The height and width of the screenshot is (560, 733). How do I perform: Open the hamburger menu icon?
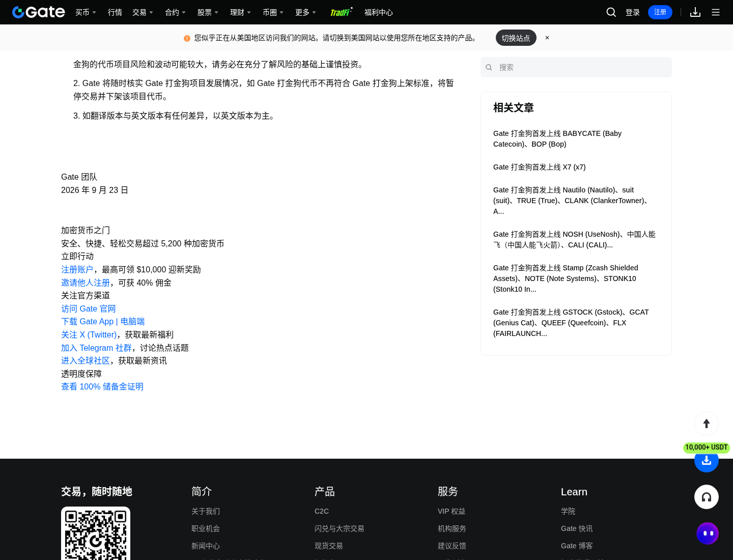coord(716,12)
